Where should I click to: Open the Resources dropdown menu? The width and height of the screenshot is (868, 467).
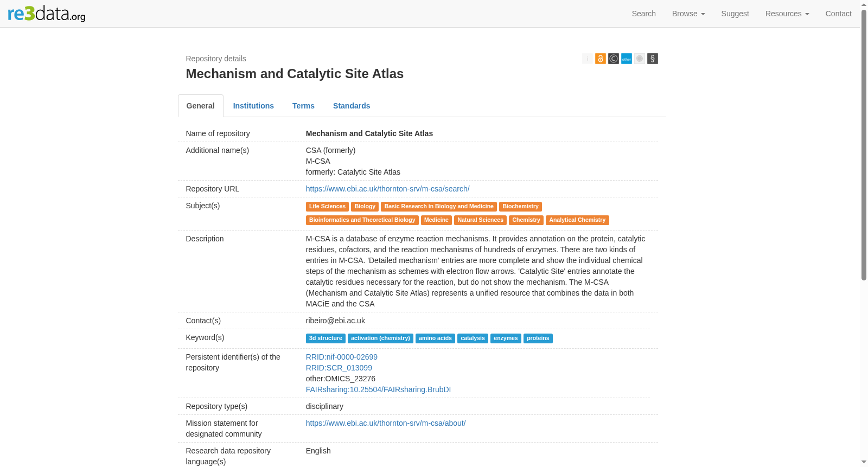[x=787, y=14]
